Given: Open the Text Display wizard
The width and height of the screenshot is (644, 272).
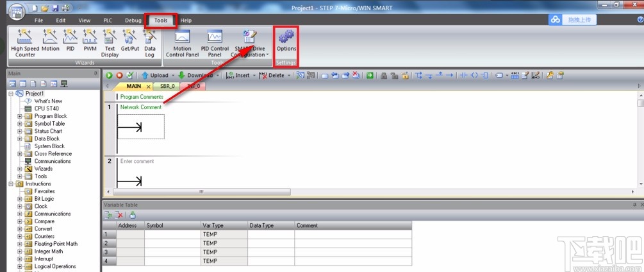Looking at the screenshot, I should pos(110,42).
